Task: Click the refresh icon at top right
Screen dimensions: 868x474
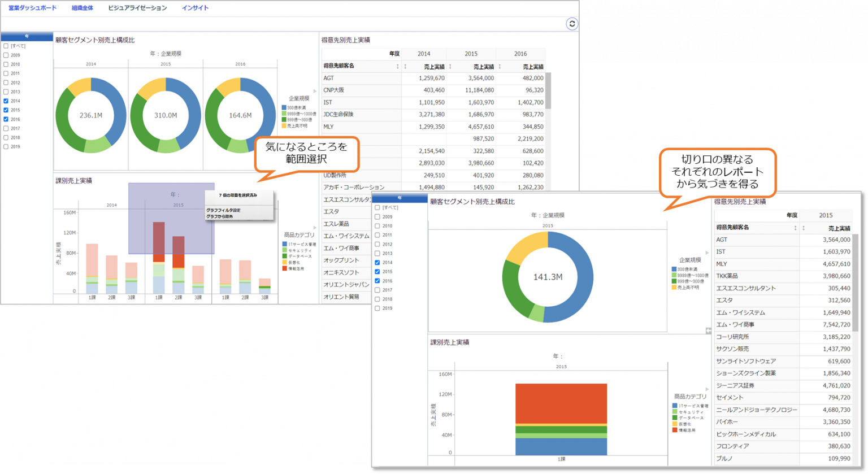Action: [572, 24]
